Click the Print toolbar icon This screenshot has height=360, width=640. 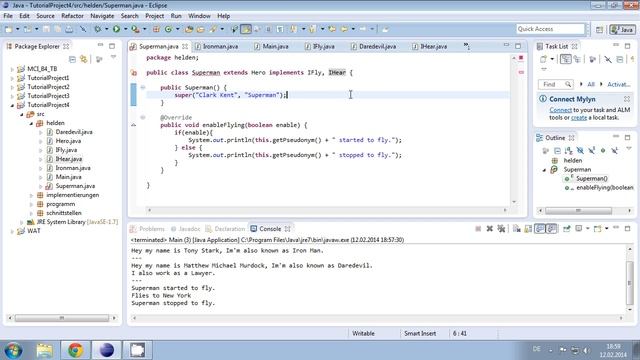(x=69, y=29)
